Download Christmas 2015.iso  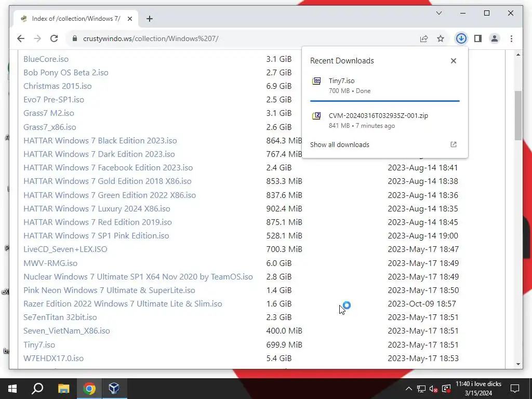57,86
